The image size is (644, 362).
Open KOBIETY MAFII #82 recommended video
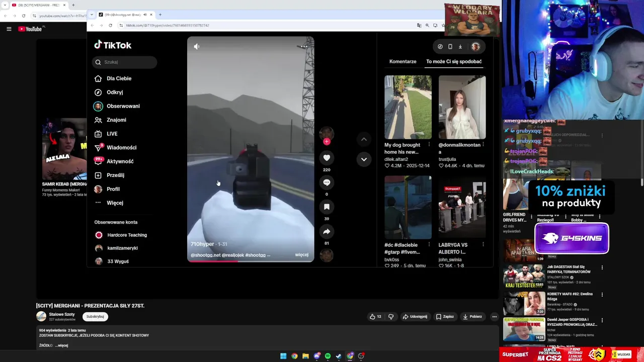tap(524, 304)
